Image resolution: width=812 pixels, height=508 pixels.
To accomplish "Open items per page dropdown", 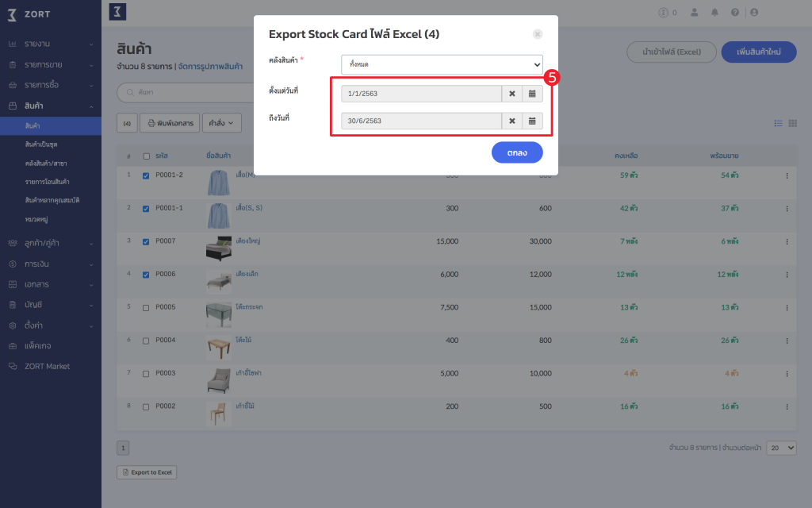I will click(781, 448).
